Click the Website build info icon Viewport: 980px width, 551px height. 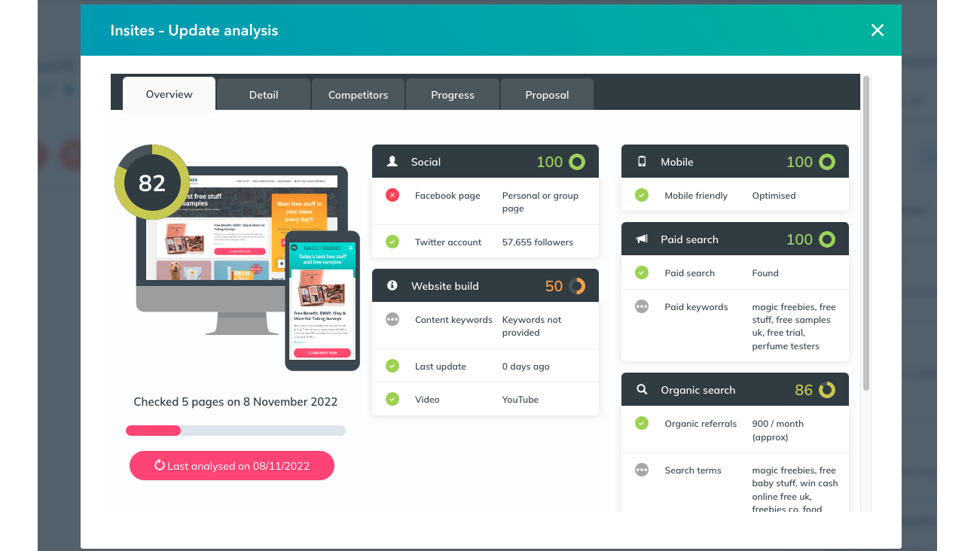392,285
